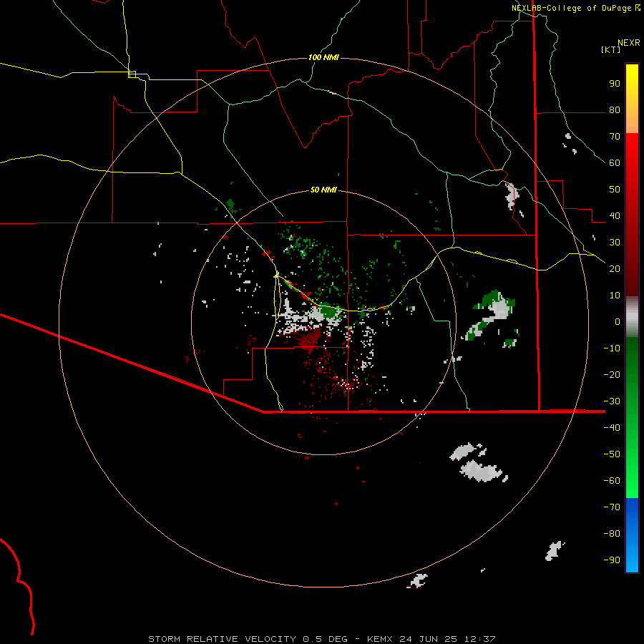Click the -50 value on velocity scale
The height and width of the screenshot is (644, 644).
click(612, 454)
